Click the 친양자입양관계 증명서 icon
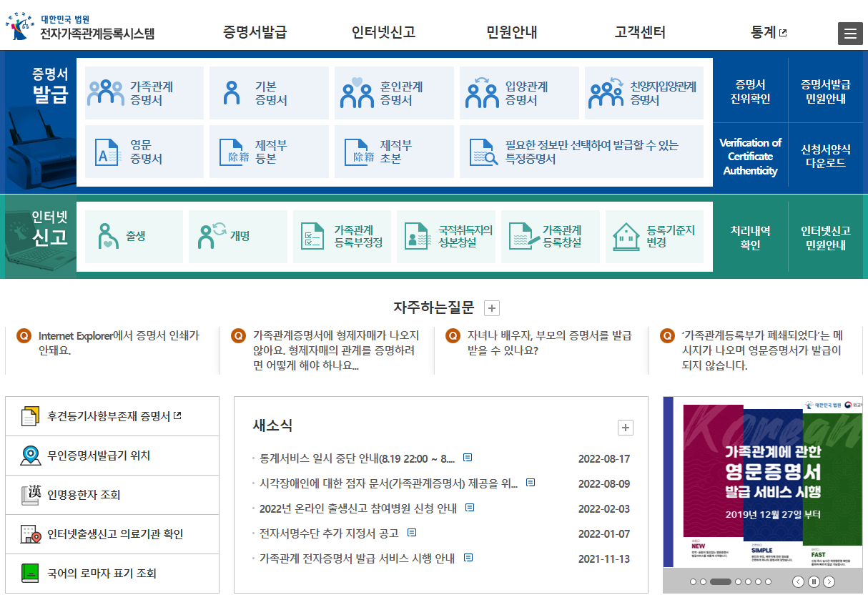Image resolution: width=868 pixels, height=615 pixels. [x=606, y=93]
